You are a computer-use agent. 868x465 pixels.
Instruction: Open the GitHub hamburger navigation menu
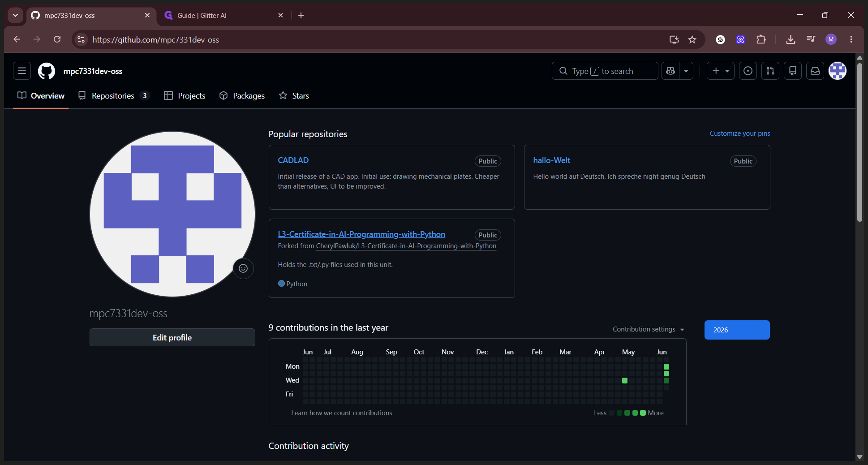pos(22,71)
